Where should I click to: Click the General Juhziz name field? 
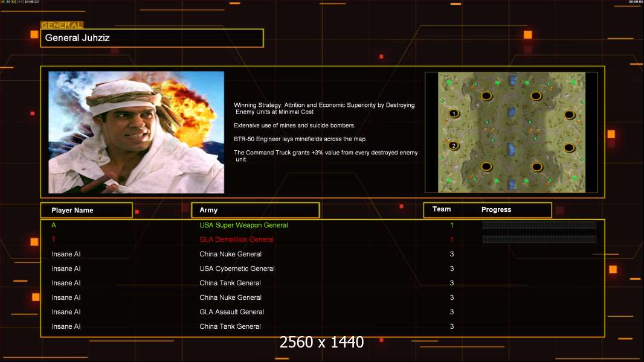(x=152, y=38)
